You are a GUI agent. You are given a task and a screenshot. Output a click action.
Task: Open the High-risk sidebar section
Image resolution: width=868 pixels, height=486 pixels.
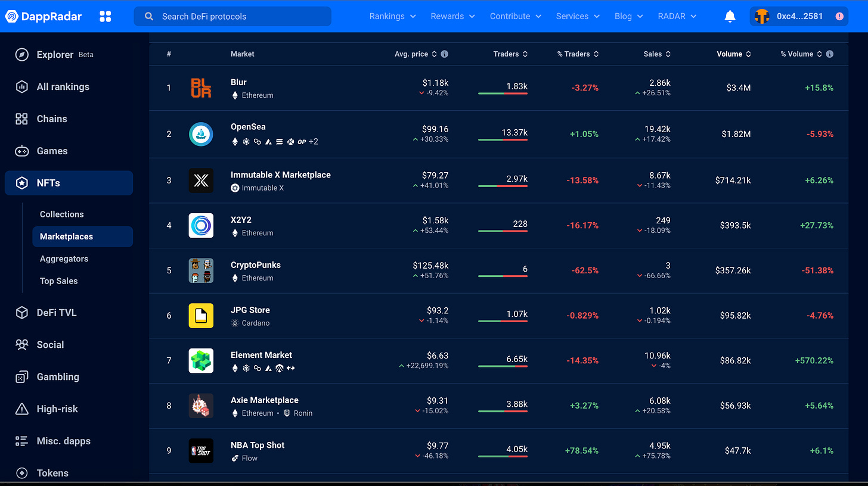point(57,409)
